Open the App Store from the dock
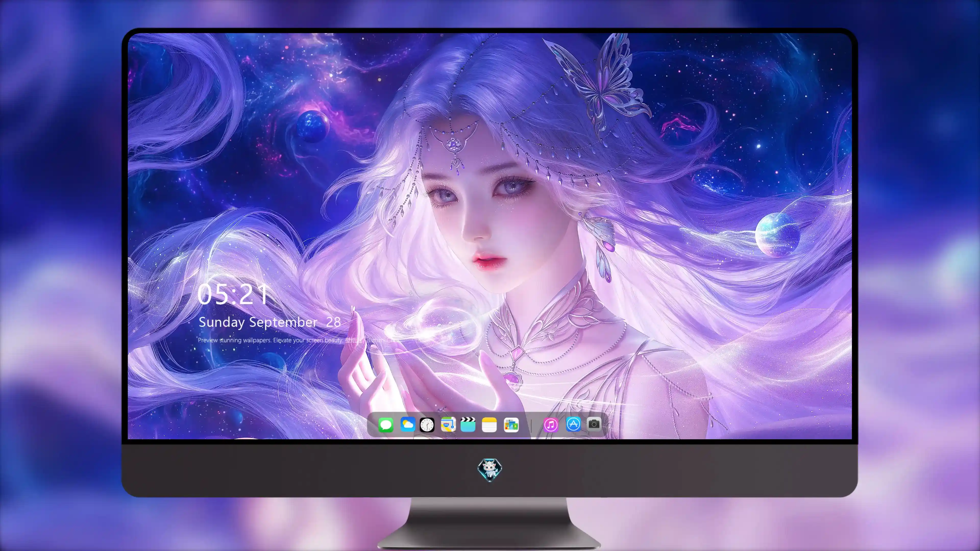 573,424
